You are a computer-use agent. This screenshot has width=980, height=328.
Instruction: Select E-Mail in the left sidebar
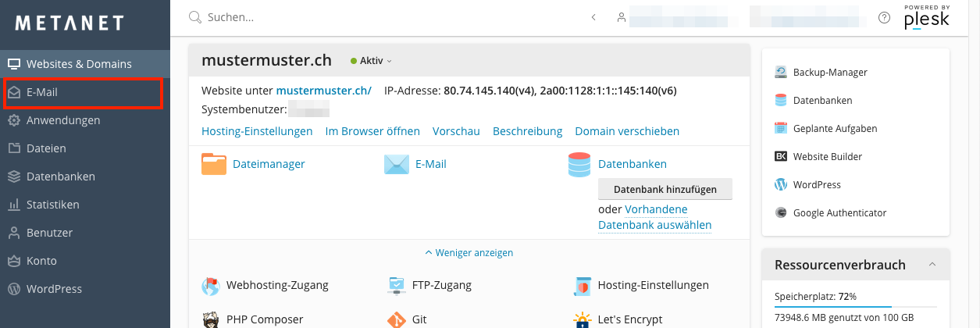click(42, 92)
